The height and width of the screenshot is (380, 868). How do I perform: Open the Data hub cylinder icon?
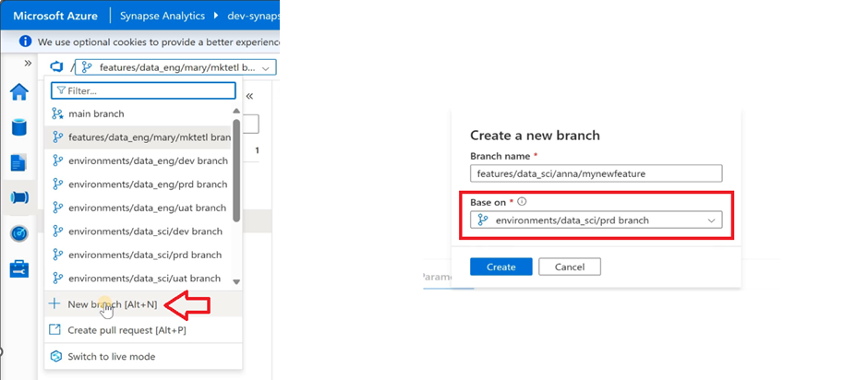(19, 126)
